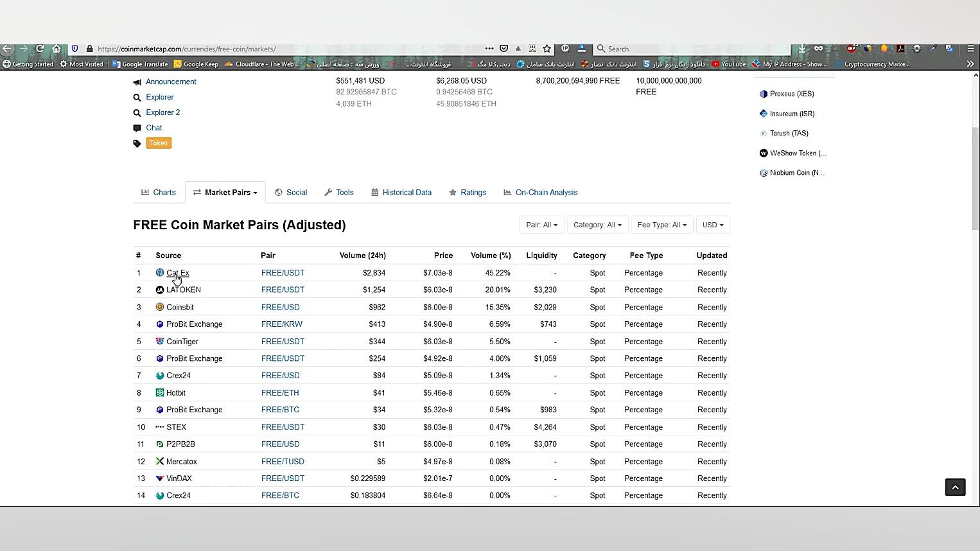Open Tarush (TAS) in sidebar

coord(789,134)
